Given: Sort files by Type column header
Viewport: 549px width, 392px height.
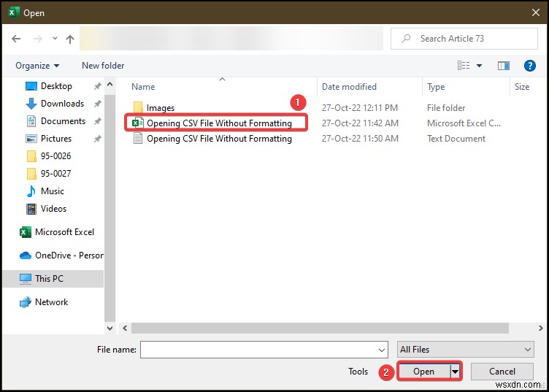Looking at the screenshot, I should (436, 87).
